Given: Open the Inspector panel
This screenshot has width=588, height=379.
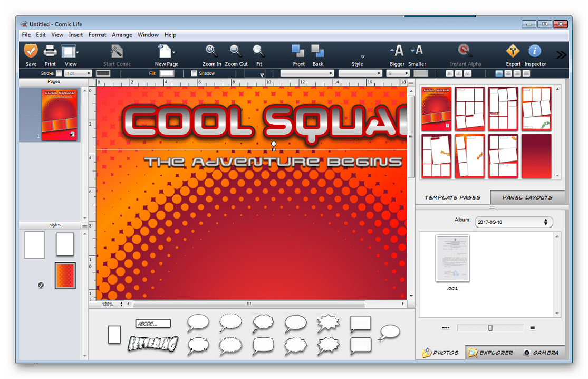Looking at the screenshot, I should point(535,51).
